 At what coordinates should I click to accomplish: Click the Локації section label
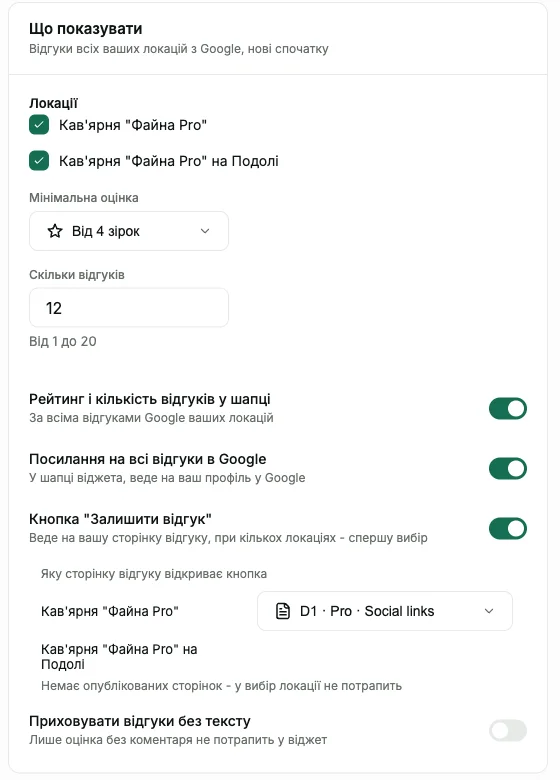[53, 103]
